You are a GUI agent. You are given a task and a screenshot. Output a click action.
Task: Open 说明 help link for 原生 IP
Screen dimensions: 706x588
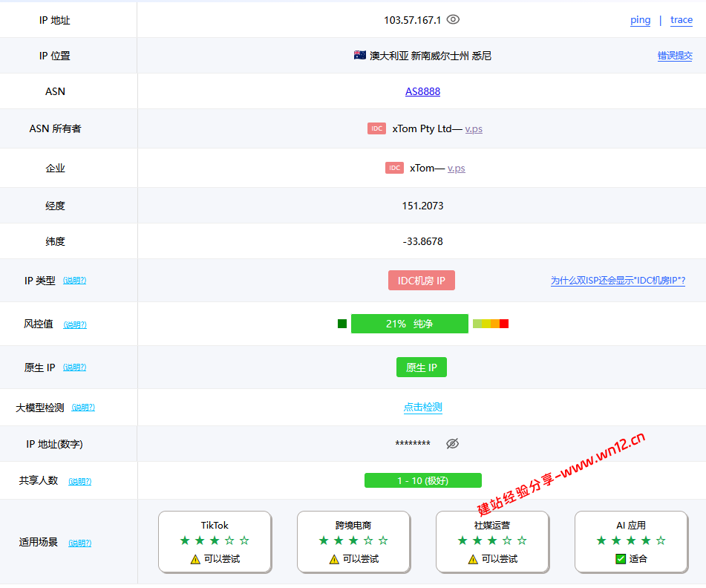pyautogui.click(x=75, y=367)
